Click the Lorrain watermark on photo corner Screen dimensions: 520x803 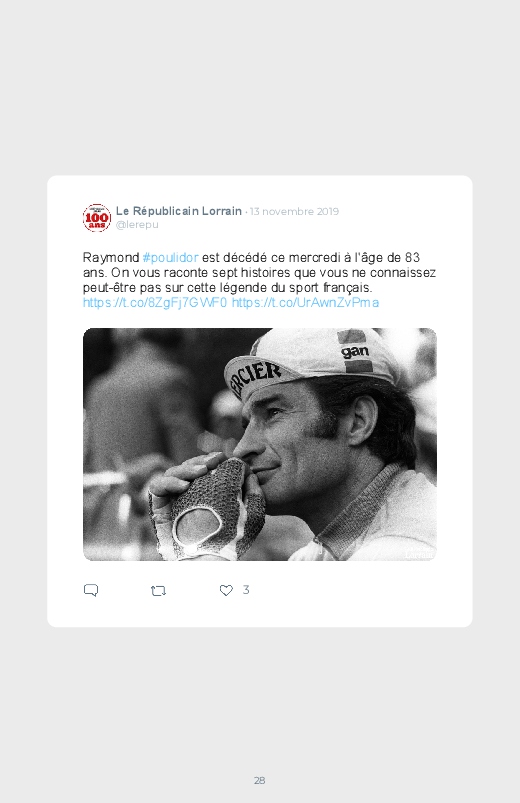point(419,554)
